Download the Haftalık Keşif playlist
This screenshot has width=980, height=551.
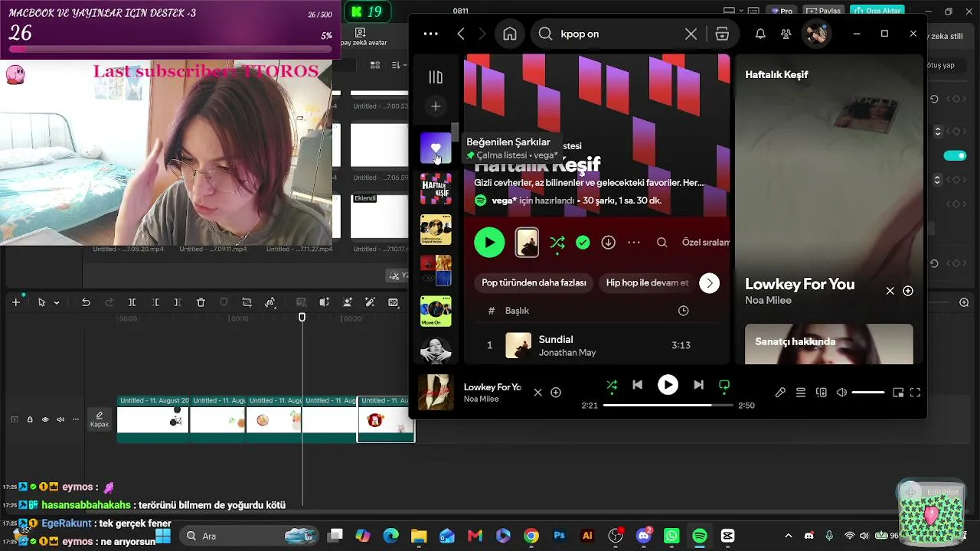(x=608, y=243)
